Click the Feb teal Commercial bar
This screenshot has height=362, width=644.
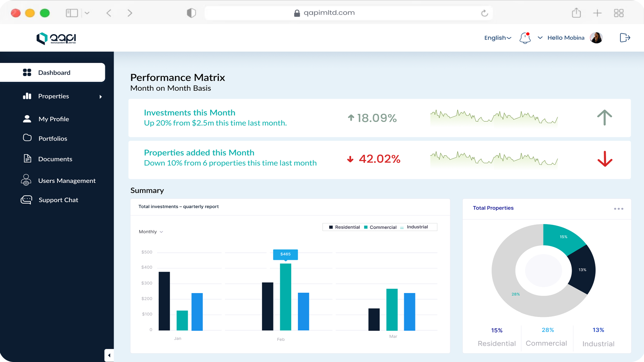click(x=285, y=297)
